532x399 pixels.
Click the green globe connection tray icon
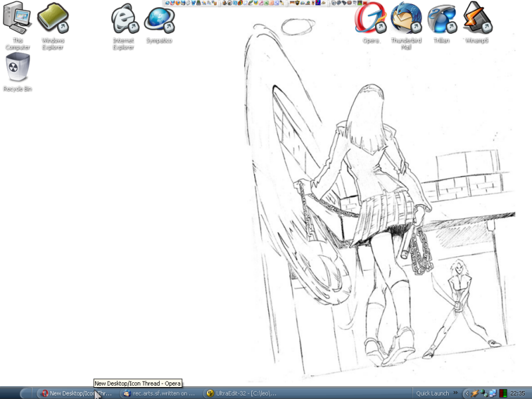pos(484,393)
